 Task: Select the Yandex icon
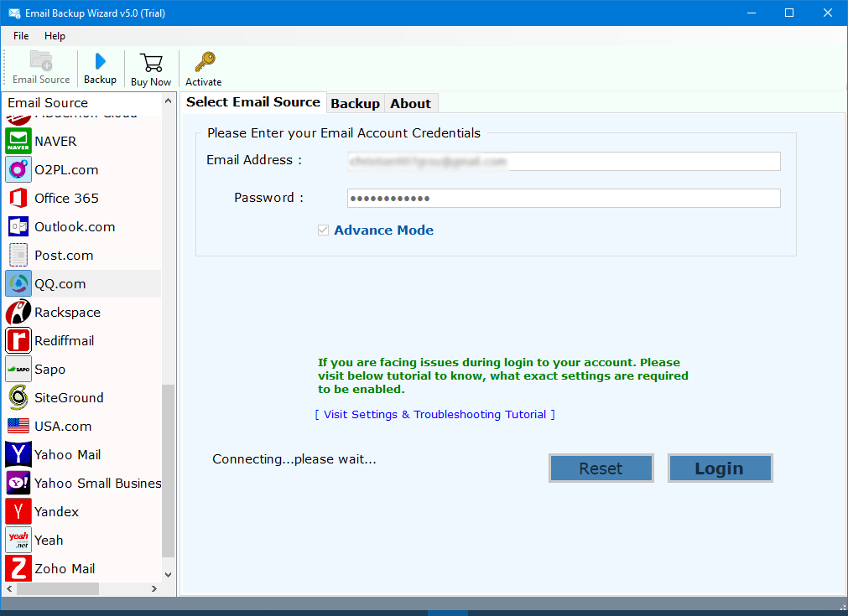pyautogui.click(x=18, y=511)
